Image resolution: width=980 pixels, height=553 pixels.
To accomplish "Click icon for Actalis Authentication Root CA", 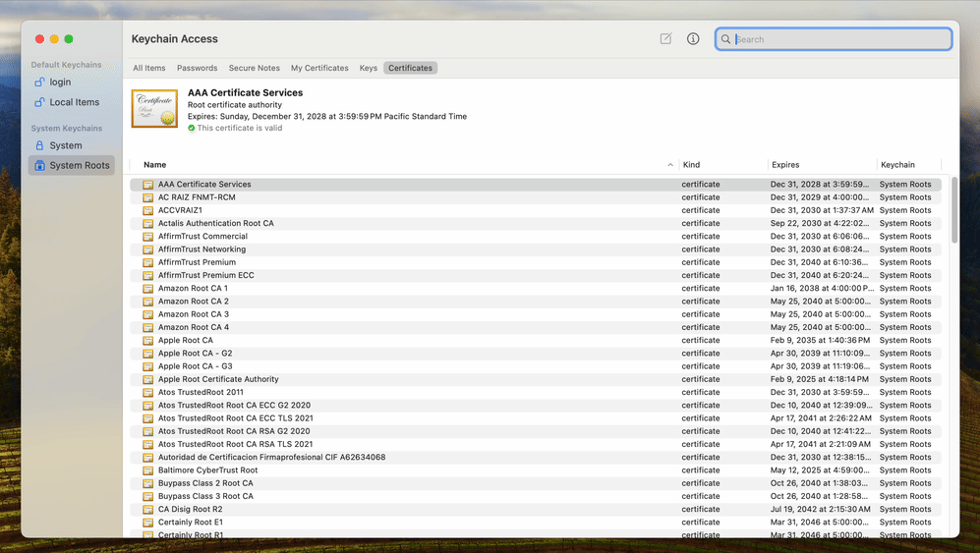I will click(147, 223).
